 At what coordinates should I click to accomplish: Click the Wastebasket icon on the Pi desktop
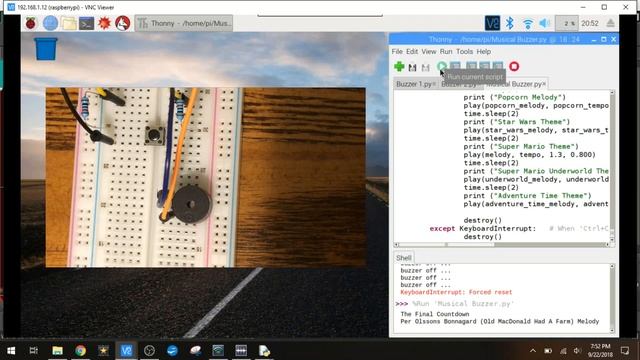(x=46, y=49)
